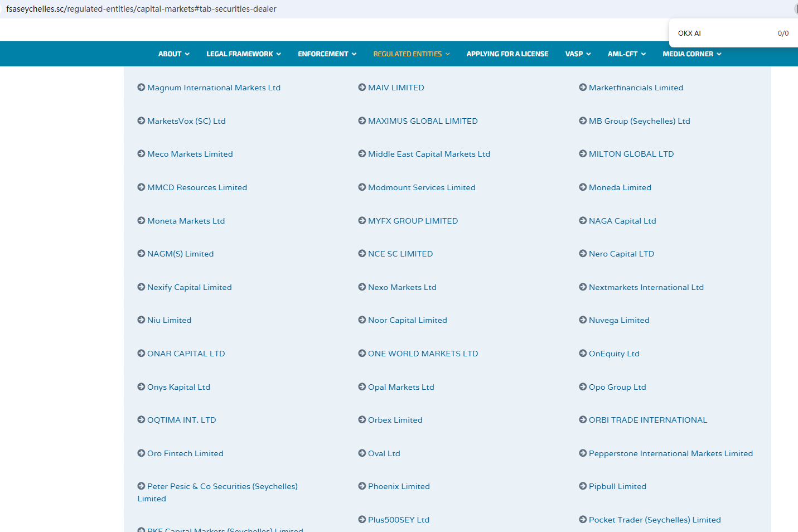Click arrow icon beside Meco Markets Limited
The image size is (798, 532).
coord(141,154)
